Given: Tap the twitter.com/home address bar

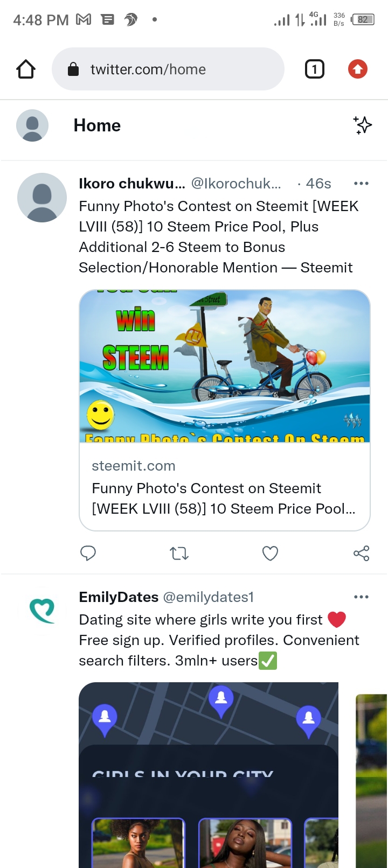Looking at the screenshot, I should click(x=167, y=69).
